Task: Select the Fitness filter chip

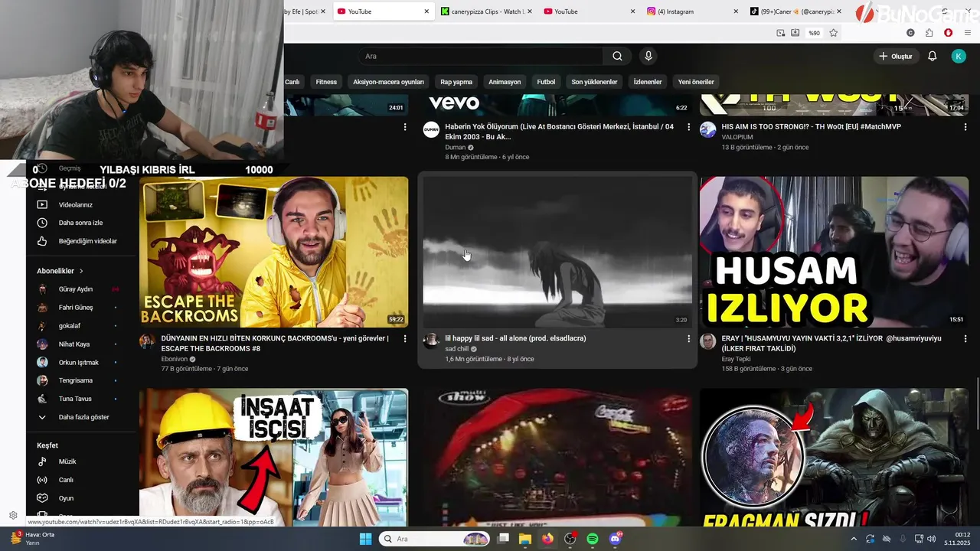Action: [x=326, y=82]
